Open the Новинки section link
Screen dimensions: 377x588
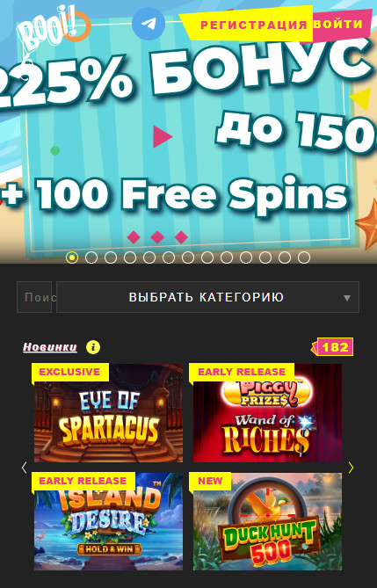tap(50, 347)
